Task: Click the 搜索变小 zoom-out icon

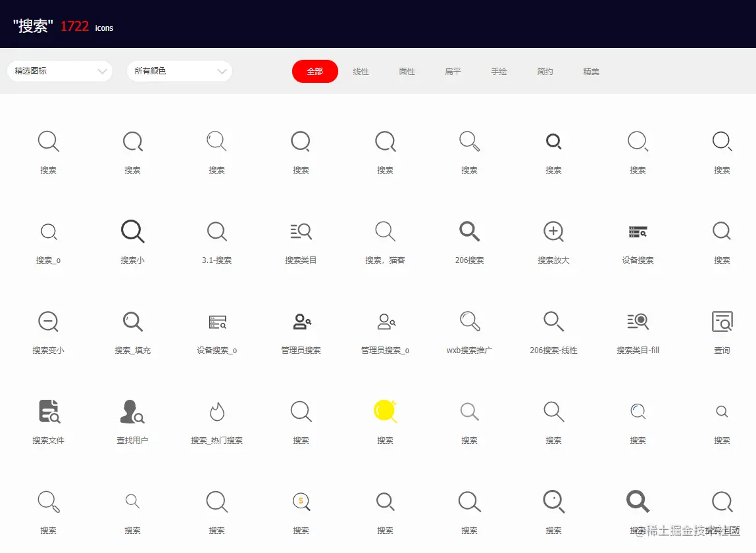Action: click(48, 322)
